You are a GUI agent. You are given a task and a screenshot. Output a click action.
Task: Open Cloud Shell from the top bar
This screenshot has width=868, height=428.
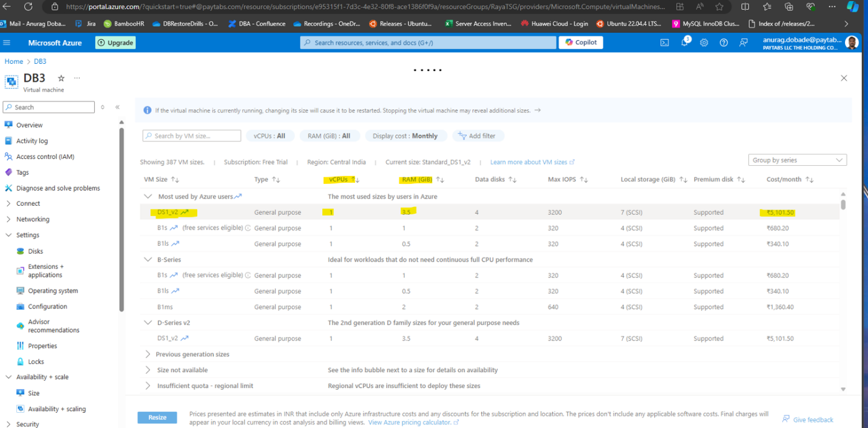(665, 42)
